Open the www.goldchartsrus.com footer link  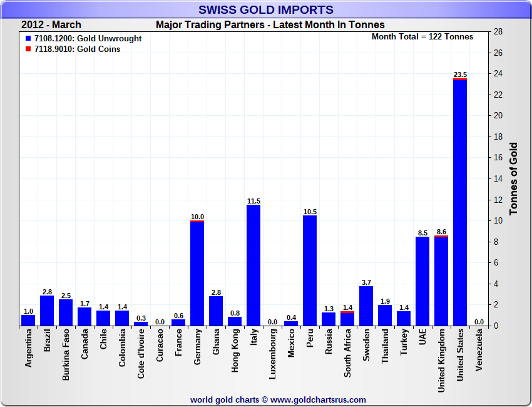point(318,399)
